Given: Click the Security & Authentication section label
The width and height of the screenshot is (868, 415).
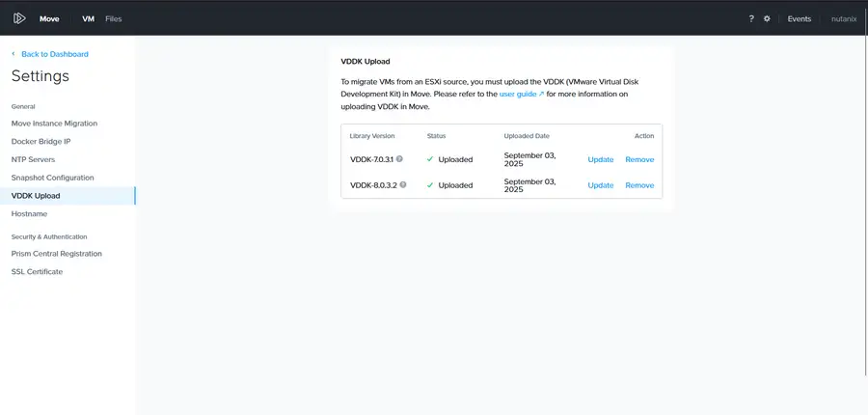Looking at the screenshot, I should click(x=49, y=236).
